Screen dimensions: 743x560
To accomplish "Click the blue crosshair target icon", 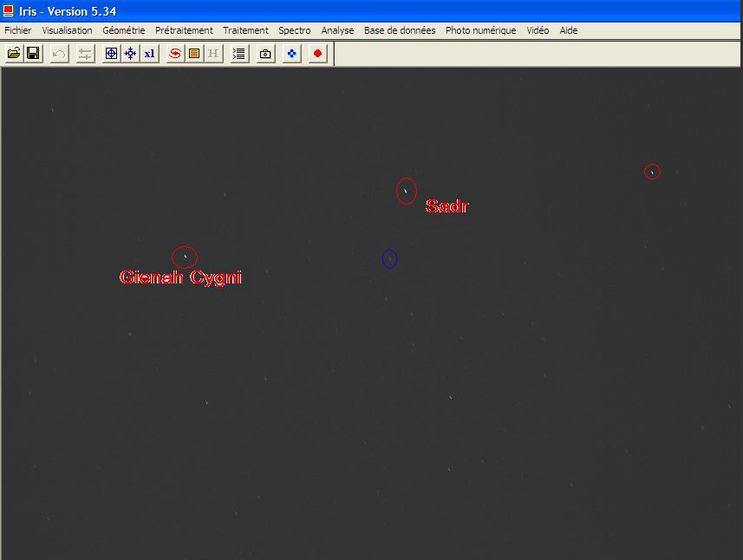I will tap(111, 54).
